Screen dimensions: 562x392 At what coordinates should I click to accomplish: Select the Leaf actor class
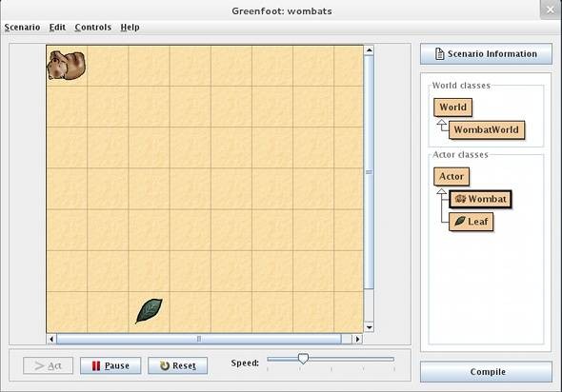coord(471,222)
